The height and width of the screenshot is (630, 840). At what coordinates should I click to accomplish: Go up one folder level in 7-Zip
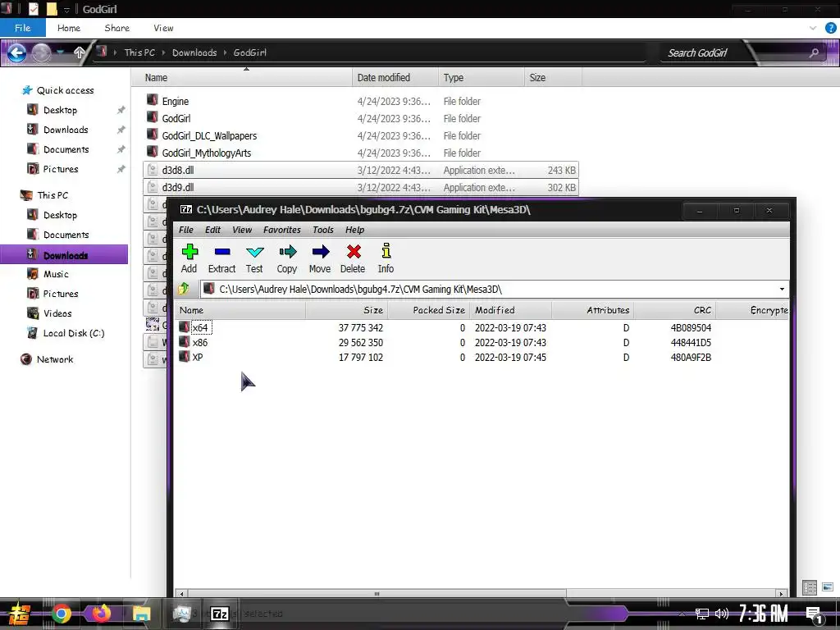click(x=185, y=290)
